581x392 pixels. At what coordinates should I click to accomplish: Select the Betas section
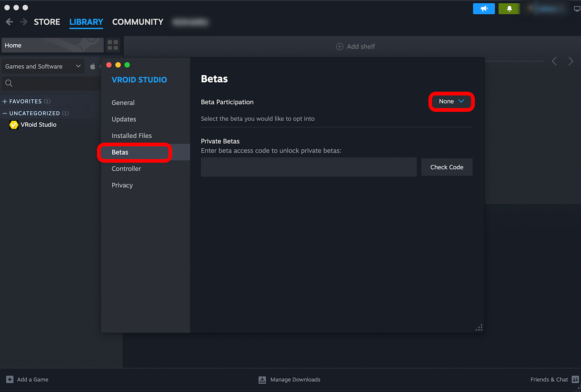click(145, 152)
